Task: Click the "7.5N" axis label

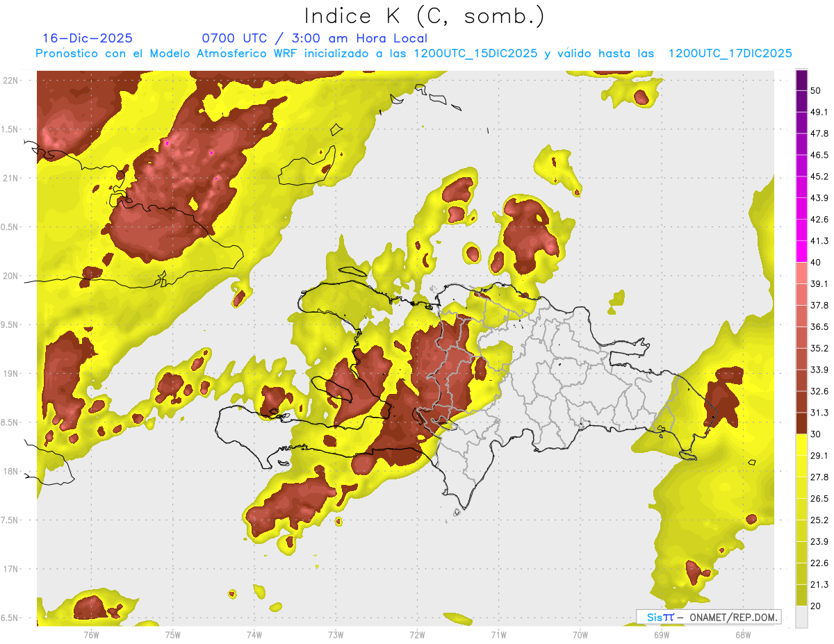Action: (10, 520)
